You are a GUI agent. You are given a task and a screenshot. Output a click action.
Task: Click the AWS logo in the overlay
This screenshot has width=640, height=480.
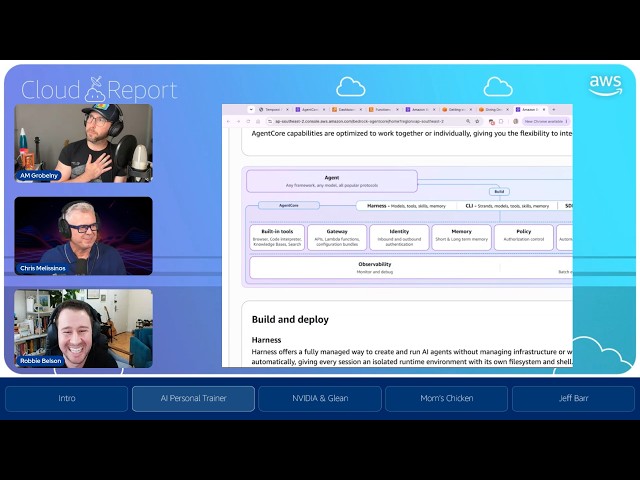click(x=606, y=86)
